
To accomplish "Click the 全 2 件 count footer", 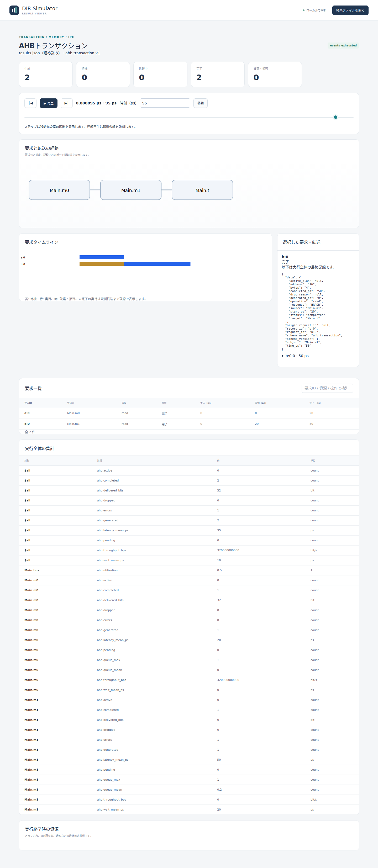I will tap(30, 432).
